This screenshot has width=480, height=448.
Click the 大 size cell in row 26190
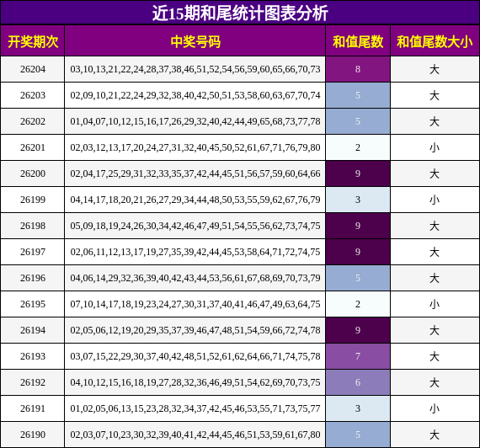435,435
